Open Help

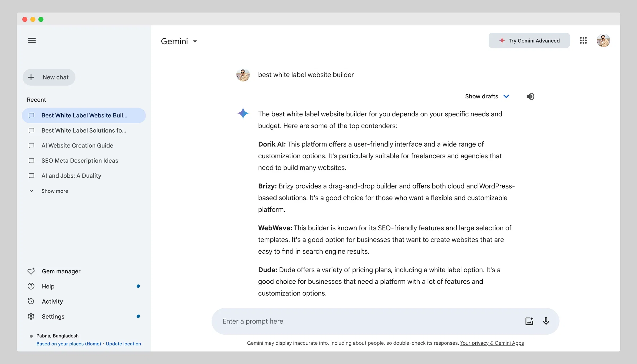(x=84, y=286)
